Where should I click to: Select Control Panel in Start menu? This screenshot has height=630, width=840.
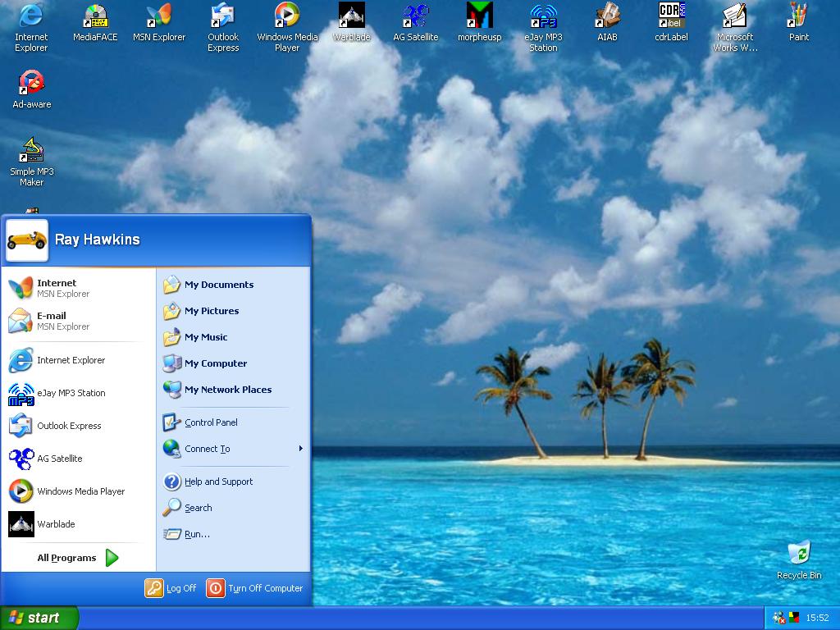211,422
